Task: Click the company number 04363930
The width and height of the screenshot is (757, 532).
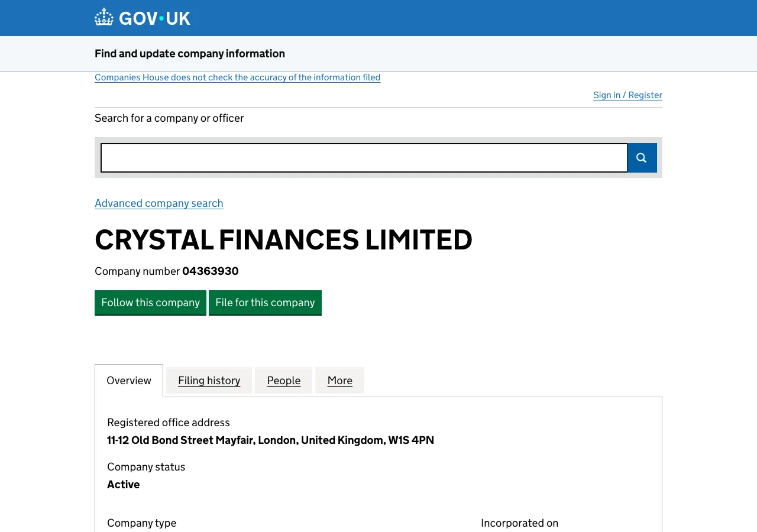Action: point(210,271)
